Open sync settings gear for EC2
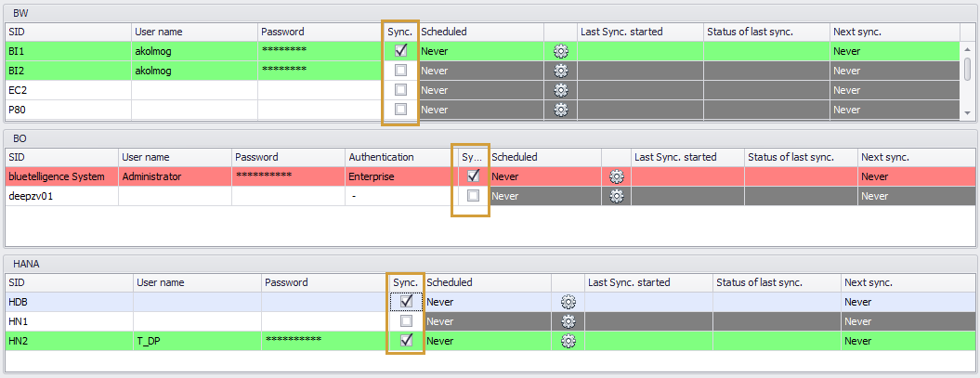 560,90
